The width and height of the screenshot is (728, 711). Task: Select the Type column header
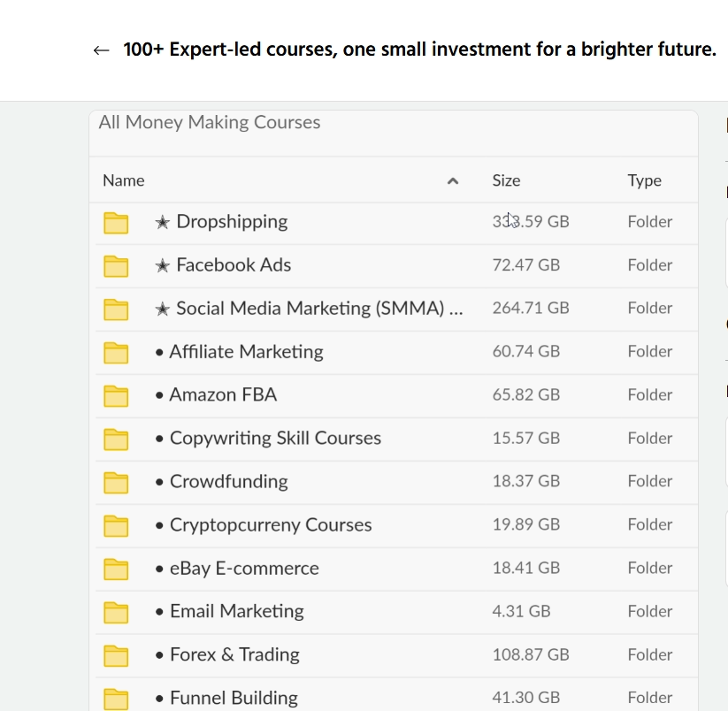pyautogui.click(x=644, y=180)
